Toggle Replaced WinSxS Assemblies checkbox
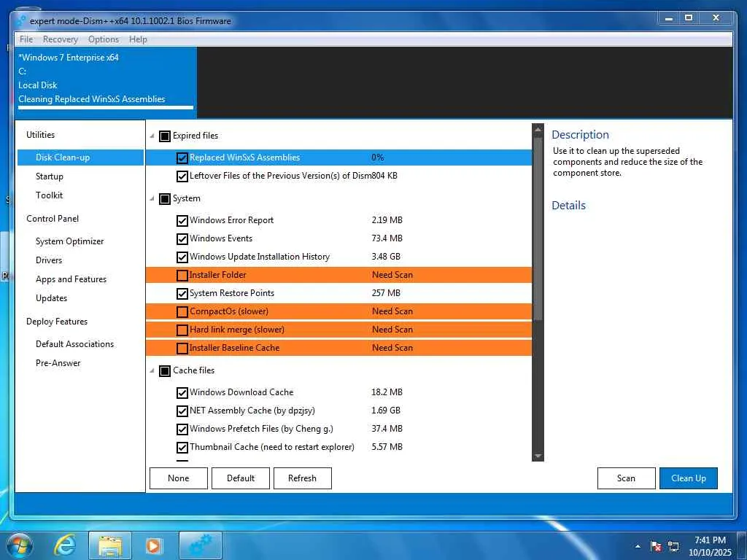Screen dimensions: 747x560 [x=182, y=157]
